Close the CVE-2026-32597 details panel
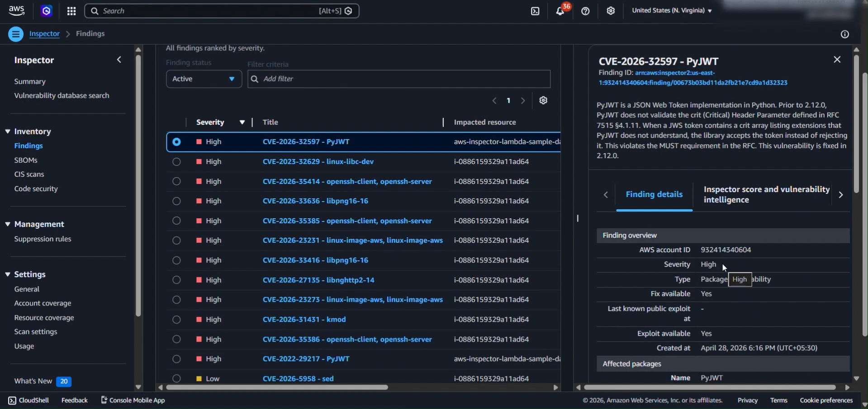This screenshot has width=868, height=409. [x=837, y=60]
